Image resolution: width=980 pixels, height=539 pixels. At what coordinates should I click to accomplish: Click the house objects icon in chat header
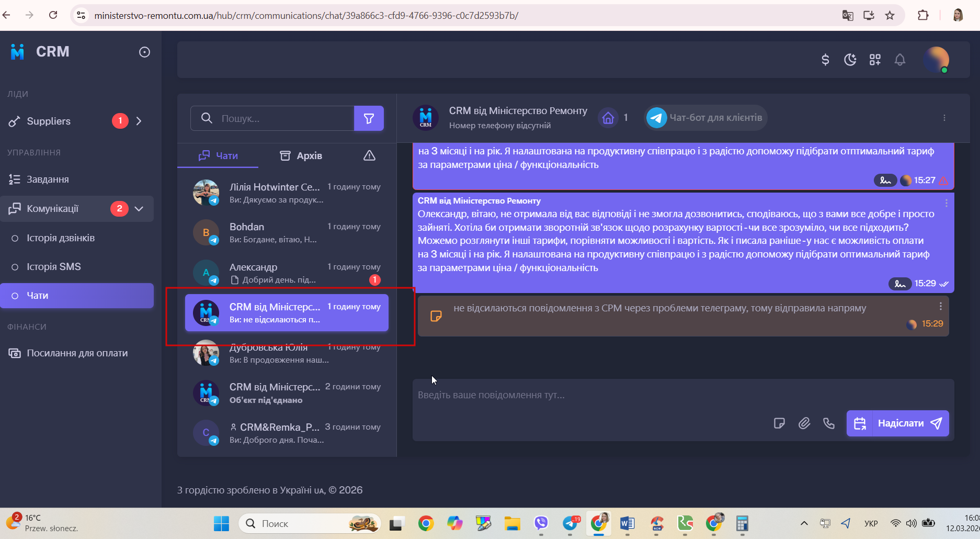pyautogui.click(x=608, y=118)
